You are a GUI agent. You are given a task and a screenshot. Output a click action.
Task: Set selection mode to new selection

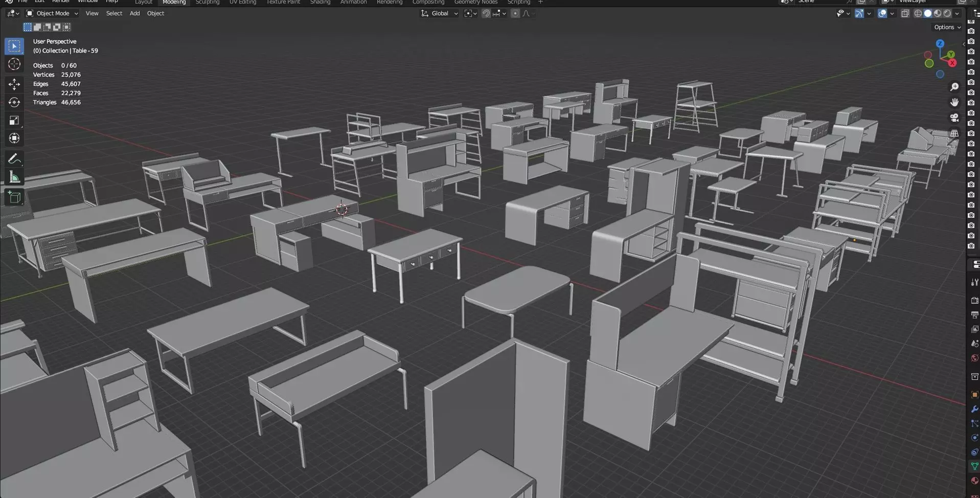coord(28,27)
